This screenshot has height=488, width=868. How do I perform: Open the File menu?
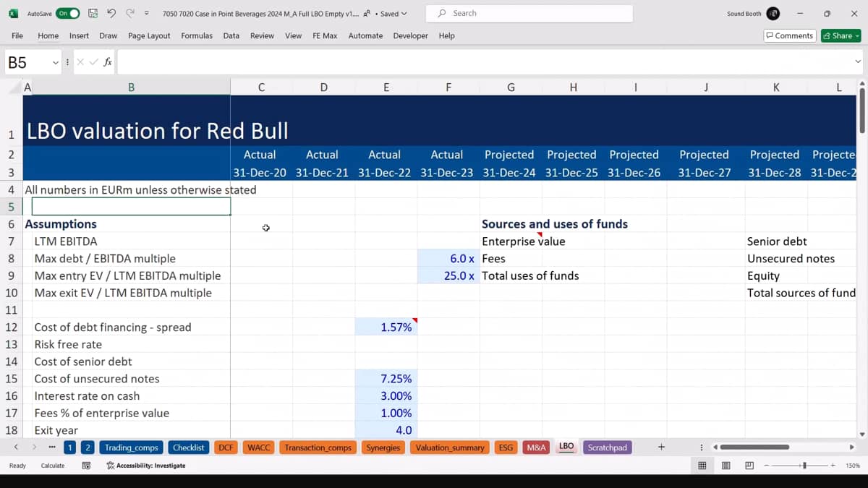(17, 35)
